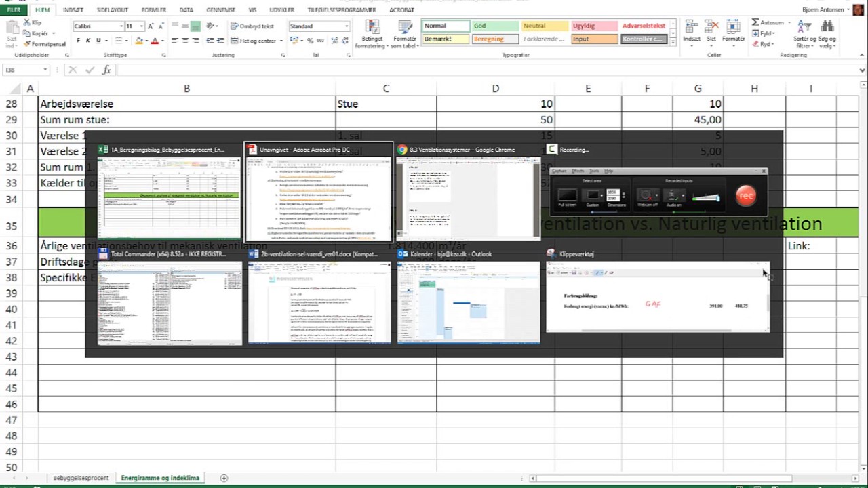The height and width of the screenshot is (488, 868).
Task: Switch to the ACROBAT ribbon tab
Action: tap(401, 10)
